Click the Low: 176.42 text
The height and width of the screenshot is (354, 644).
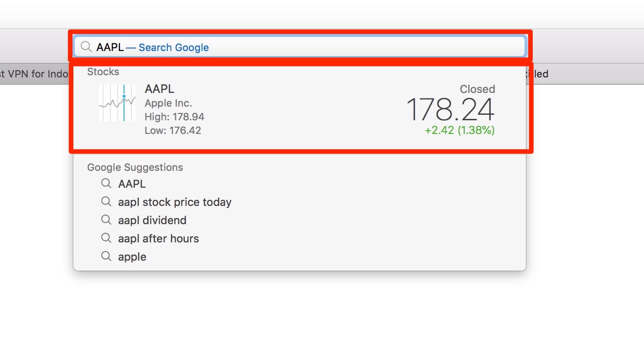click(173, 131)
